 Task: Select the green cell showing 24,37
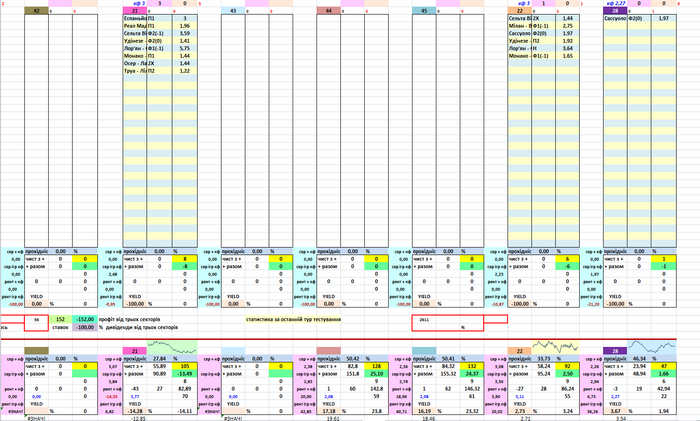click(x=472, y=374)
